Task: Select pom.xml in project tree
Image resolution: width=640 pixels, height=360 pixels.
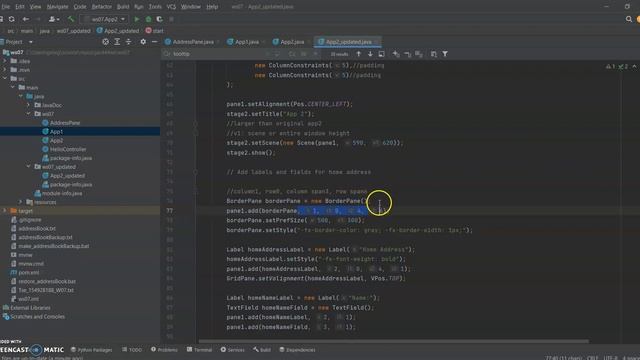Action: (x=29, y=273)
